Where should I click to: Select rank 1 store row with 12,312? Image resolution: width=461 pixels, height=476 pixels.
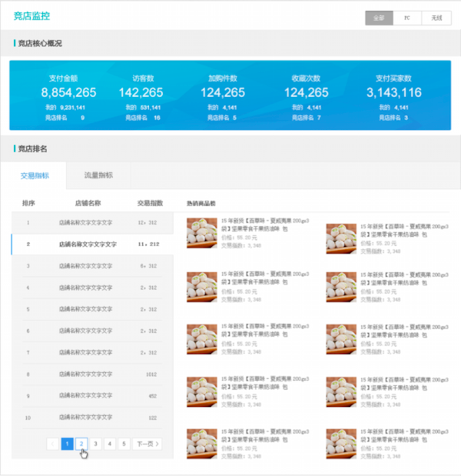[x=92, y=222]
